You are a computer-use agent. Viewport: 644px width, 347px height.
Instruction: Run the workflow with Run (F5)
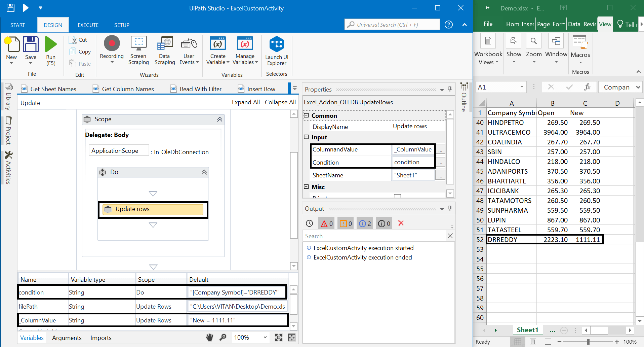tap(51, 50)
